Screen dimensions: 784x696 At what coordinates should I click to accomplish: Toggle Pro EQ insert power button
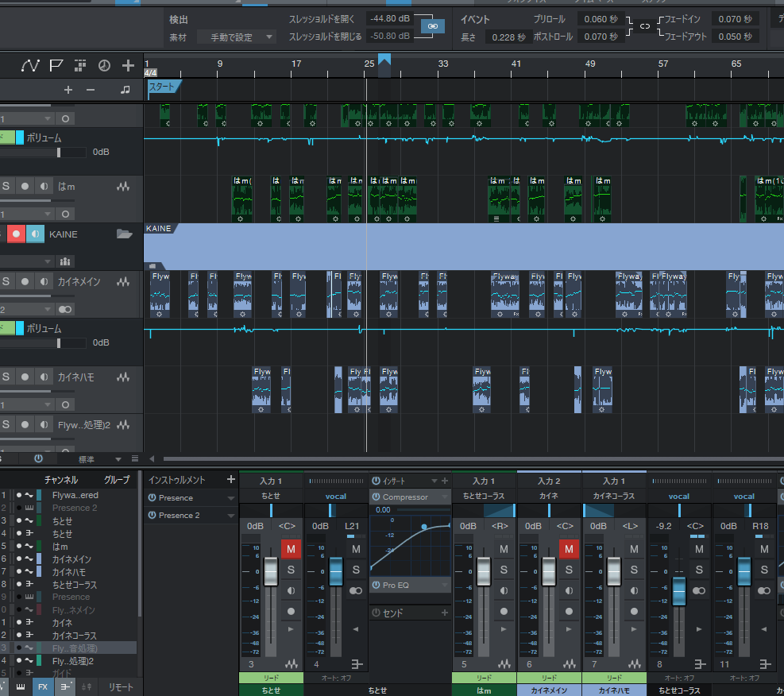[x=376, y=585]
